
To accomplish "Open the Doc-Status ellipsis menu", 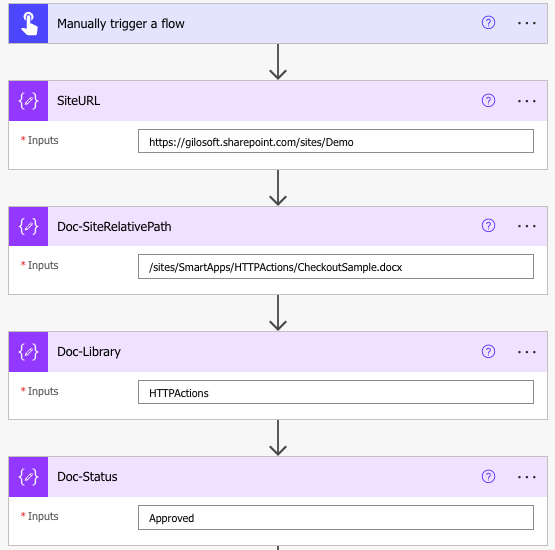I will [x=526, y=477].
